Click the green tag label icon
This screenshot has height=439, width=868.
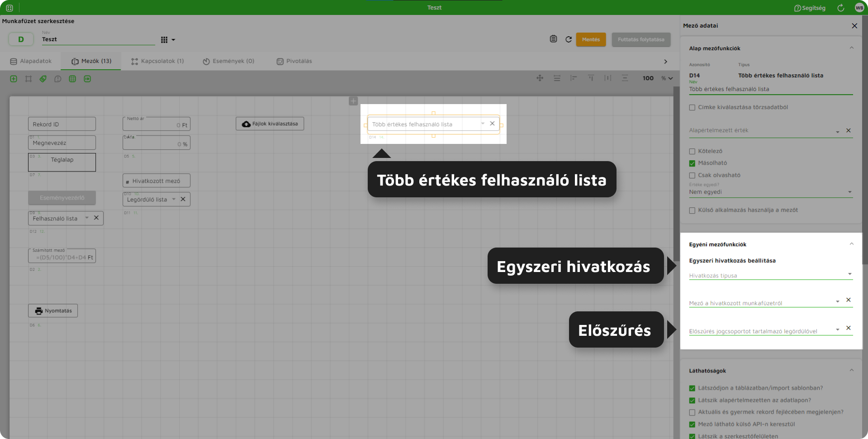pyautogui.click(x=43, y=79)
